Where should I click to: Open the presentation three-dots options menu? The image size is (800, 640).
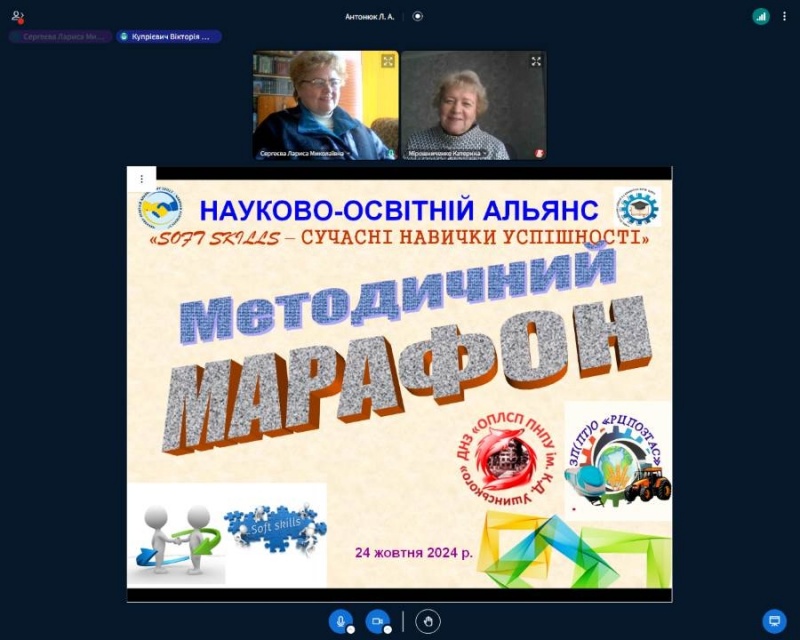coord(141,179)
